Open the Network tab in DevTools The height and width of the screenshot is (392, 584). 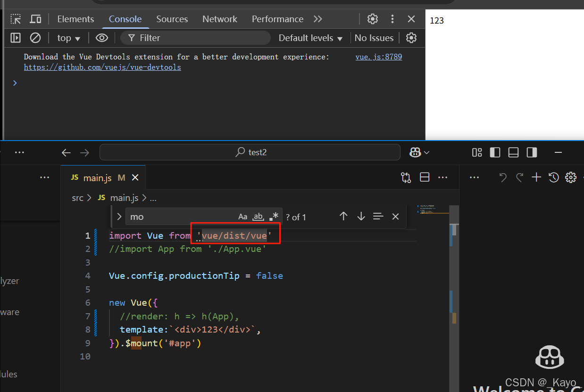pyautogui.click(x=220, y=19)
